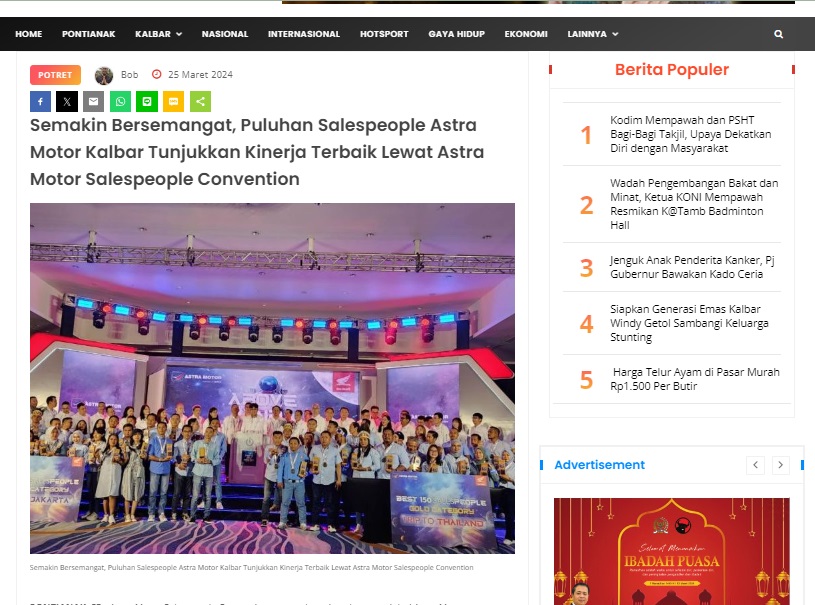Click popular rank number 5

pos(586,380)
